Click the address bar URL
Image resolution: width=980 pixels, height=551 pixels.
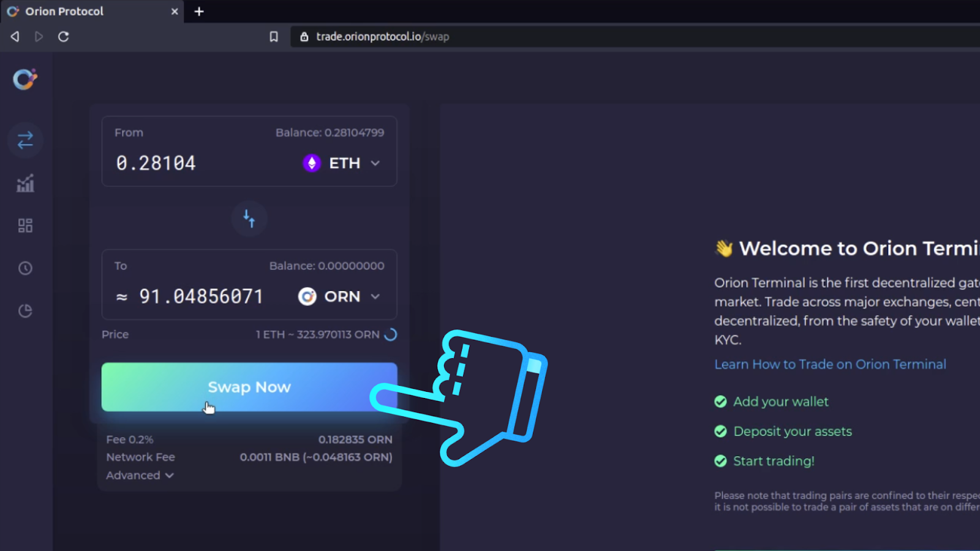(383, 37)
